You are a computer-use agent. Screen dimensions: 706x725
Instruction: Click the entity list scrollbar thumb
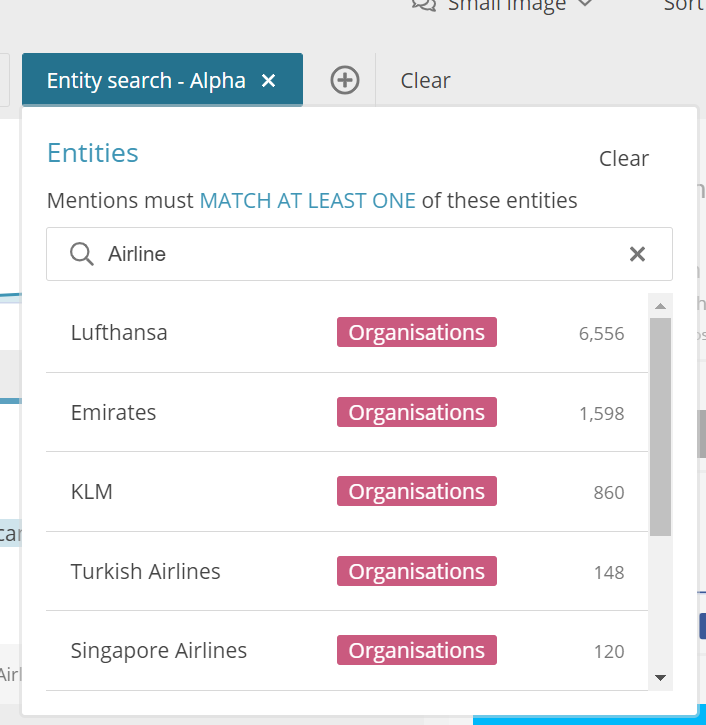tap(660, 427)
